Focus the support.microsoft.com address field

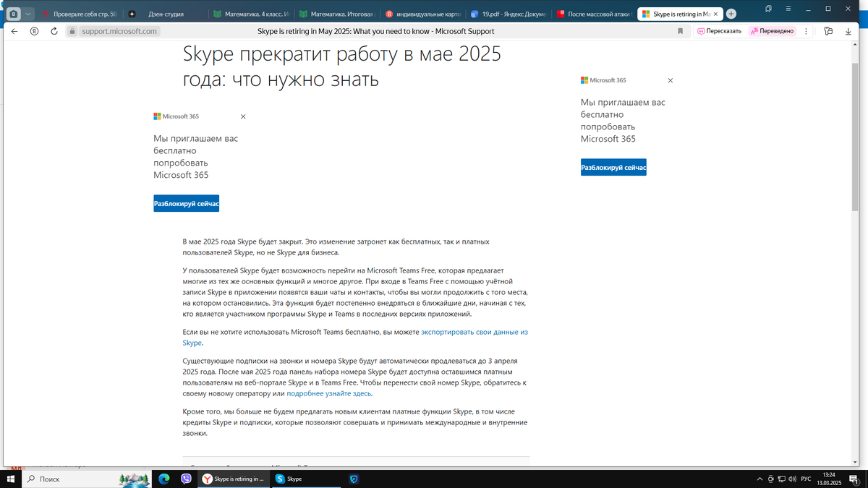coord(119,31)
